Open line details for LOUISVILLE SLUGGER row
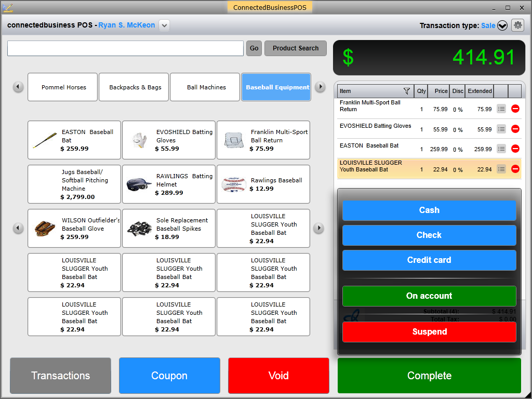Viewport: 532px width, 399px height. [x=501, y=169]
